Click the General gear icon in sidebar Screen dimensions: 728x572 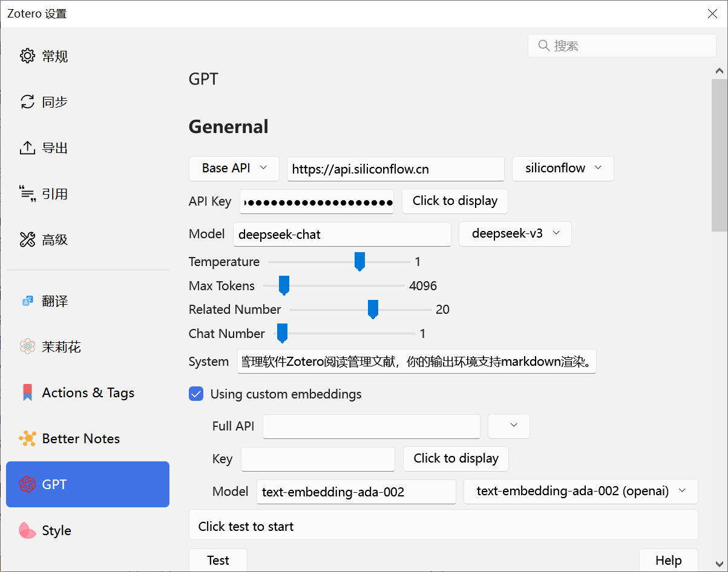(x=27, y=56)
